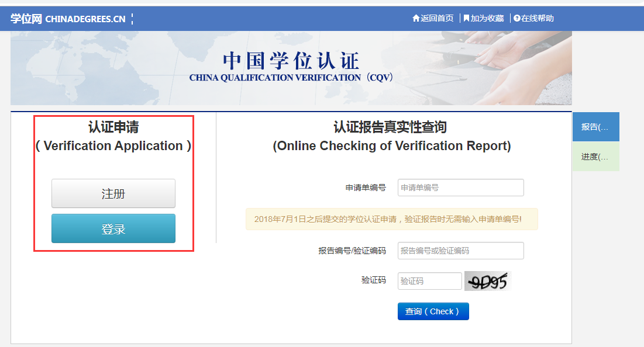Viewport: 644px width, 347px height.
Task: Click the ( Verification Application ) subtitle
Action: (113, 145)
